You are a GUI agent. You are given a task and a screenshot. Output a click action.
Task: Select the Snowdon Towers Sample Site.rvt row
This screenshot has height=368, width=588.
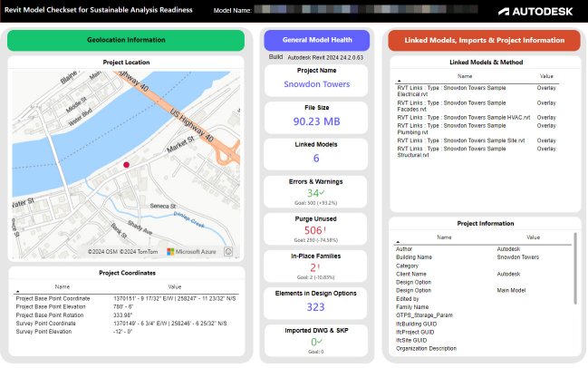click(477, 140)
